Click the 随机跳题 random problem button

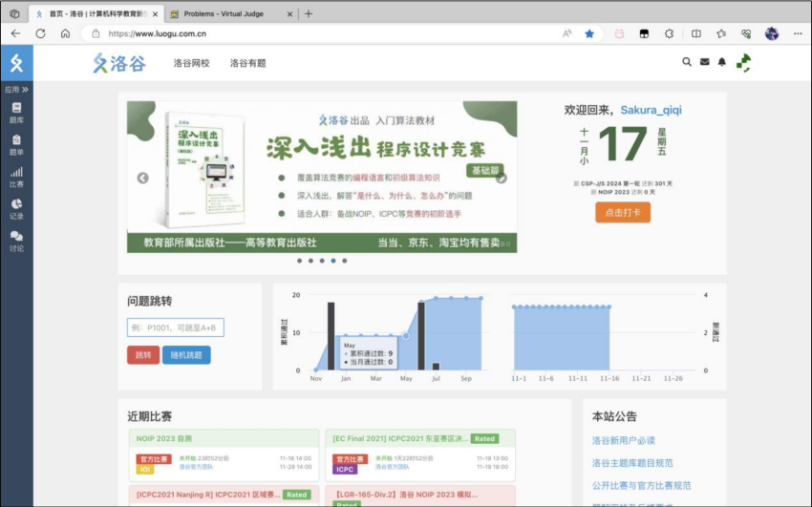(186, 355)
